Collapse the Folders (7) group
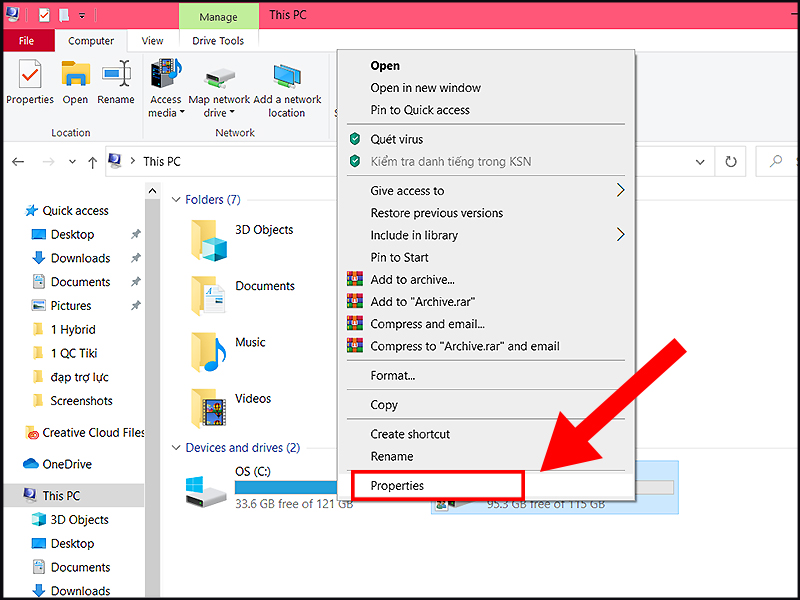 175,200
